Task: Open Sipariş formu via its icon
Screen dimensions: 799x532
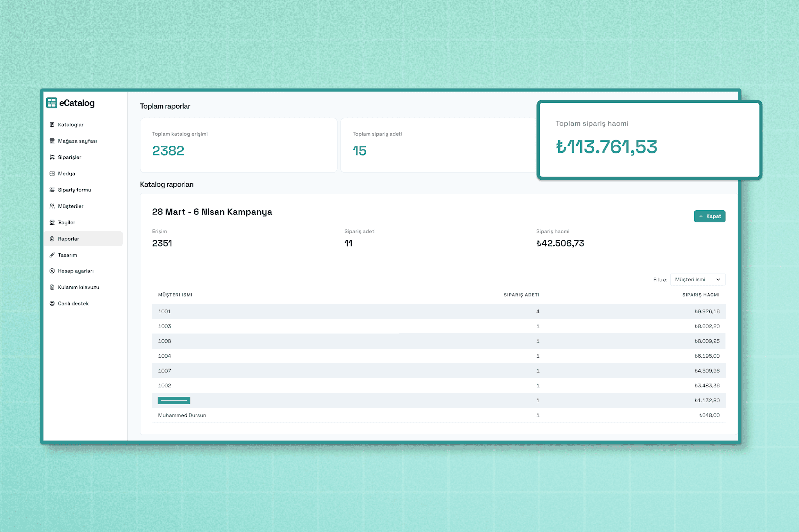Action: coord(52,190)
